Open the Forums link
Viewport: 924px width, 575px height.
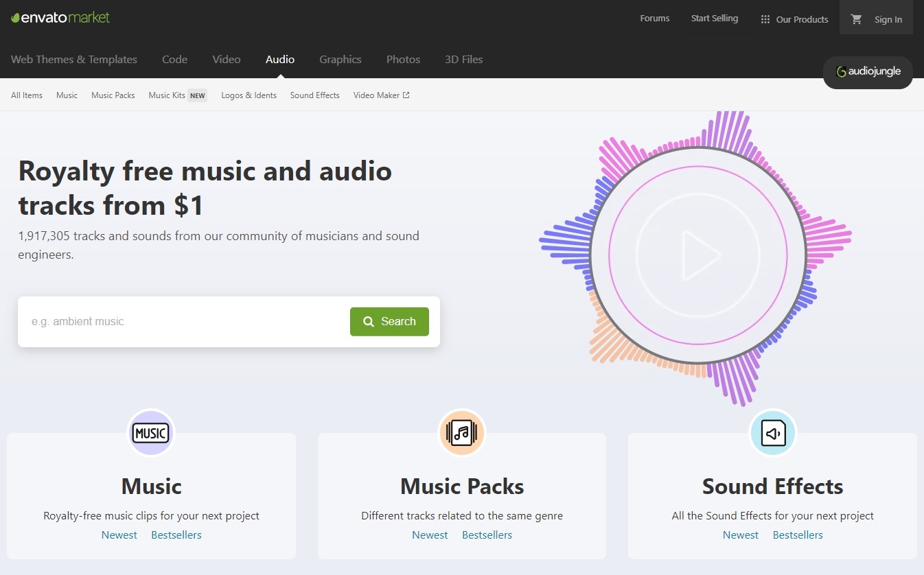pyautogui.click(x=654, y=19)
